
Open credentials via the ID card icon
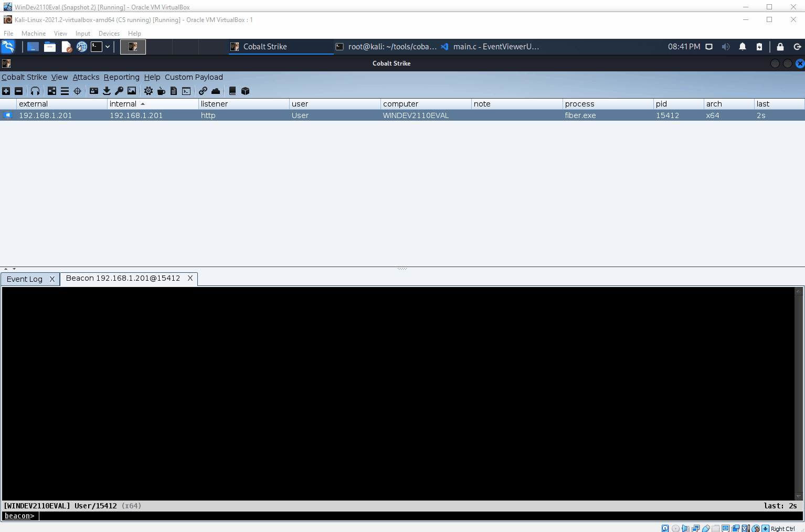[x=94, y=91]
